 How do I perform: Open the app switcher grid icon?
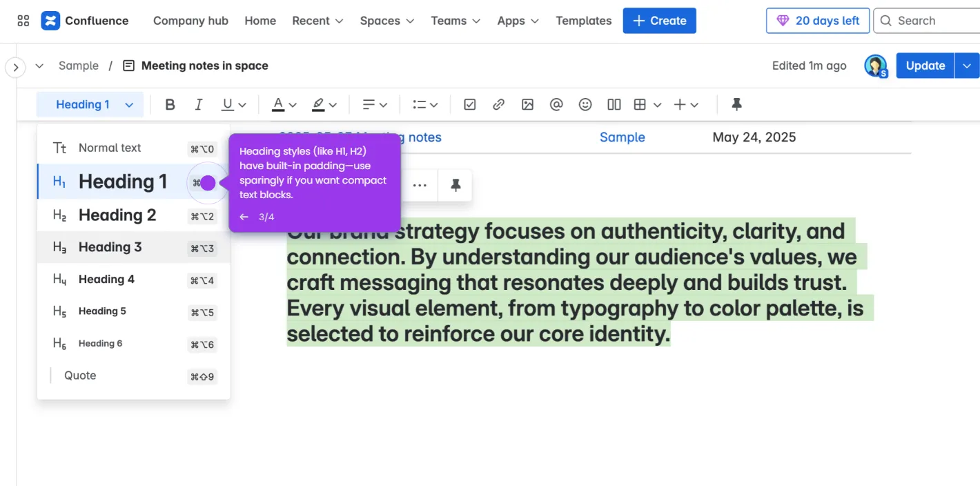tap(23, 21)
